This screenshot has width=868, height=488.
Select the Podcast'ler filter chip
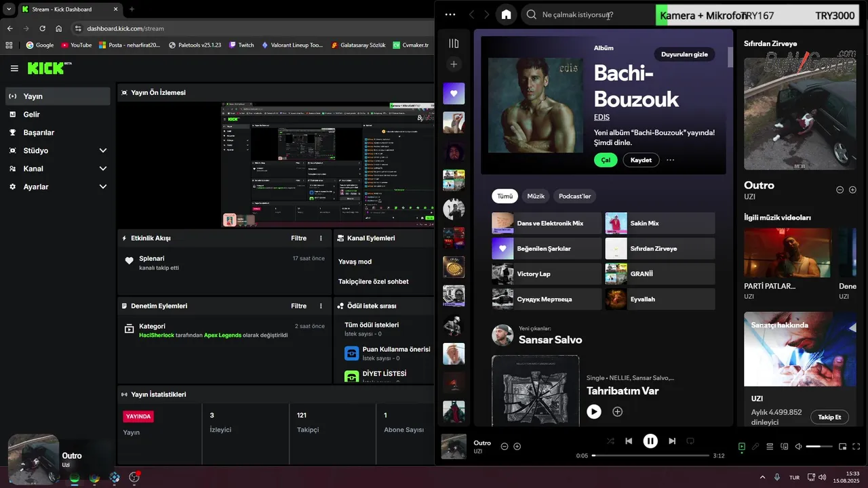point(575,197)
